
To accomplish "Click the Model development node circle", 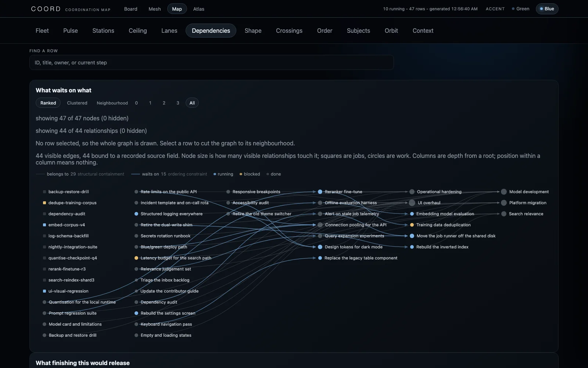I will click(504, 192).
